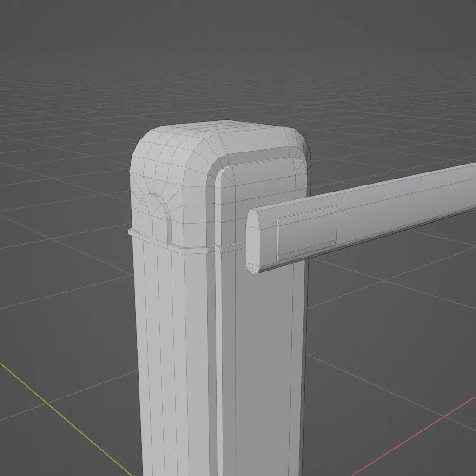Screen dimensions: 476x476
Task: Click the rectangular inset panel on rail
Action: [x=307, y=233]
